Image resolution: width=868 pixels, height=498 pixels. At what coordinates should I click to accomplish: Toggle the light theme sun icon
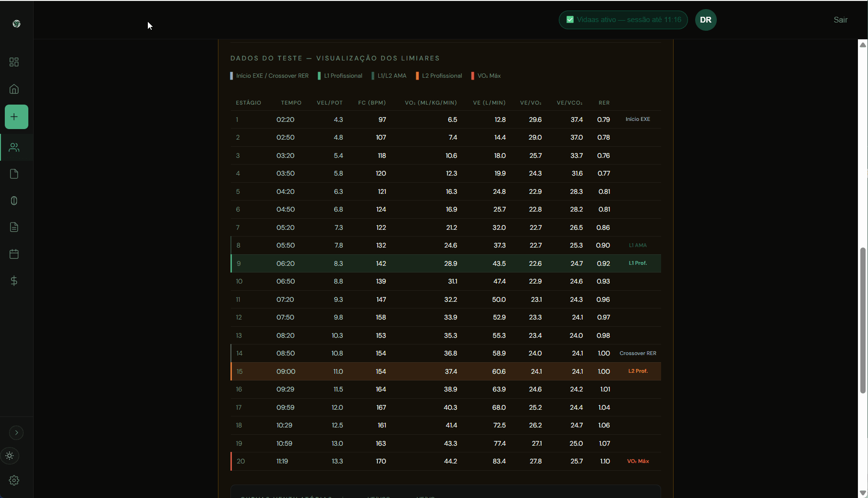coord(10,456)
